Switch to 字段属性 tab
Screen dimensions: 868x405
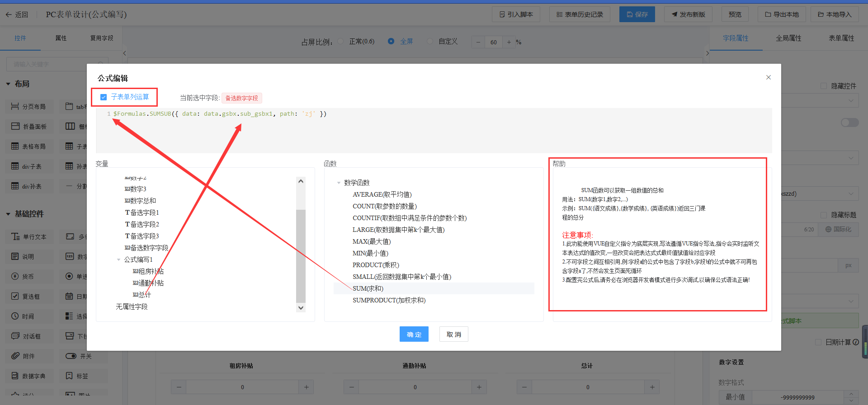click(x=736, y=38)
